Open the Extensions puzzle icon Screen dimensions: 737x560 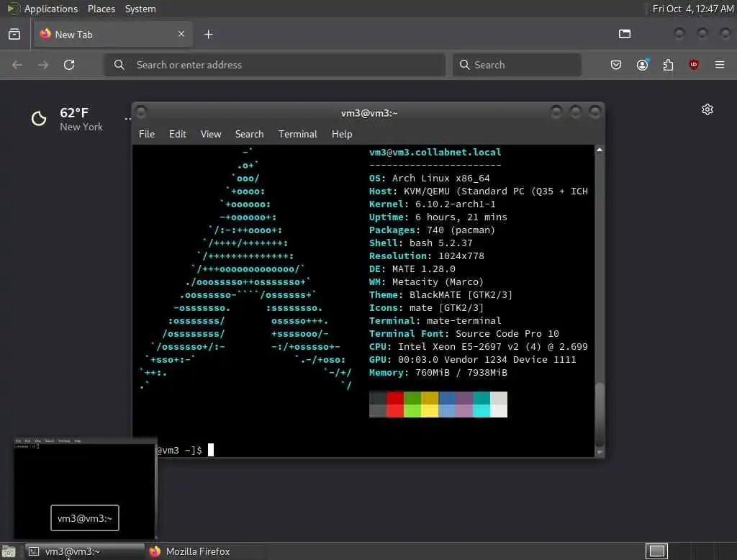668,65
